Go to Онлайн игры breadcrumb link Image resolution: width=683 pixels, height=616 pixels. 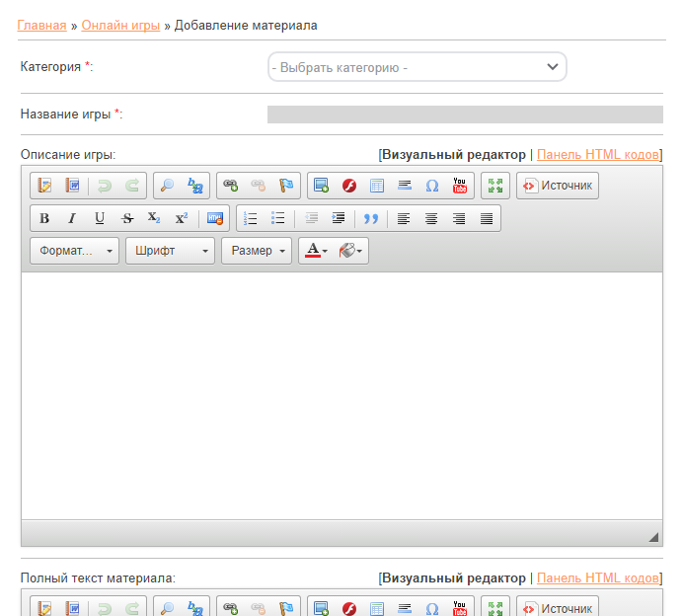point(120,25)
